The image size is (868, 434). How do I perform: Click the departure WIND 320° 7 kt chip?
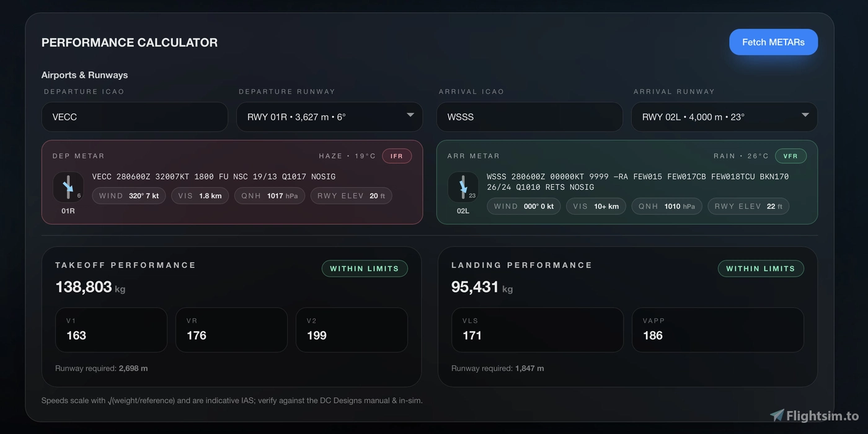click(x=129, y=196)
